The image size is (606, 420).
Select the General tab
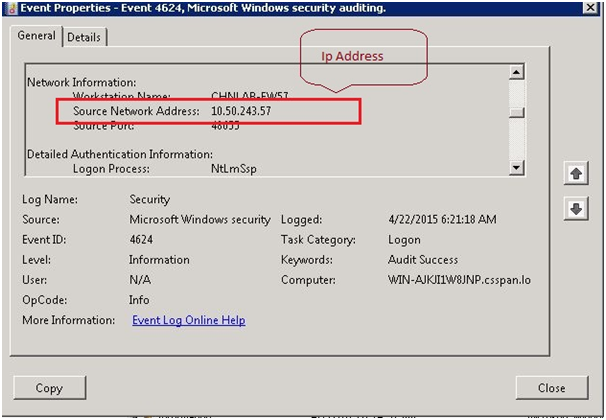[x=37, y=36]
